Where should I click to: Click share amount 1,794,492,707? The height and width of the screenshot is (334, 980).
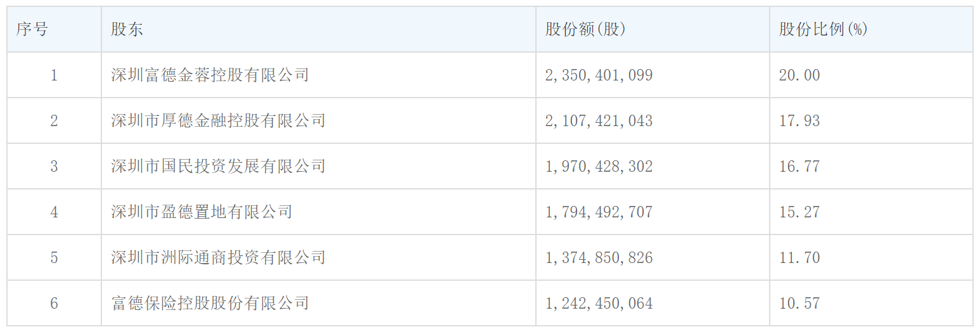click(599, 212)
